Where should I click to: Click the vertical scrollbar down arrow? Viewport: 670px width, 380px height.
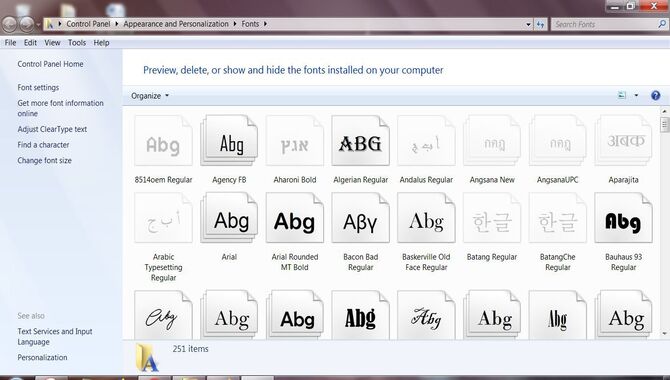tap(664, 333)
